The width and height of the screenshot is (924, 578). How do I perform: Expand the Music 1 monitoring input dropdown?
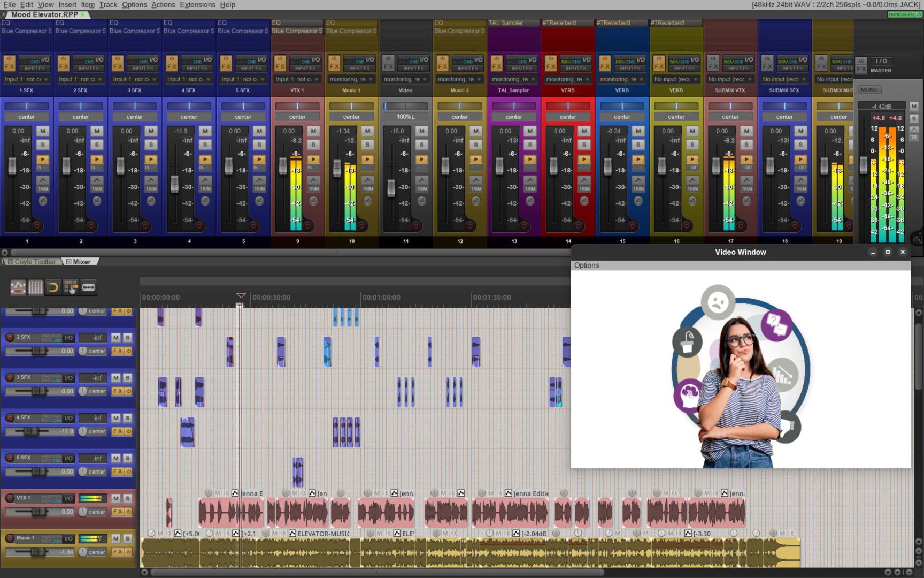(x=351, y=79)
